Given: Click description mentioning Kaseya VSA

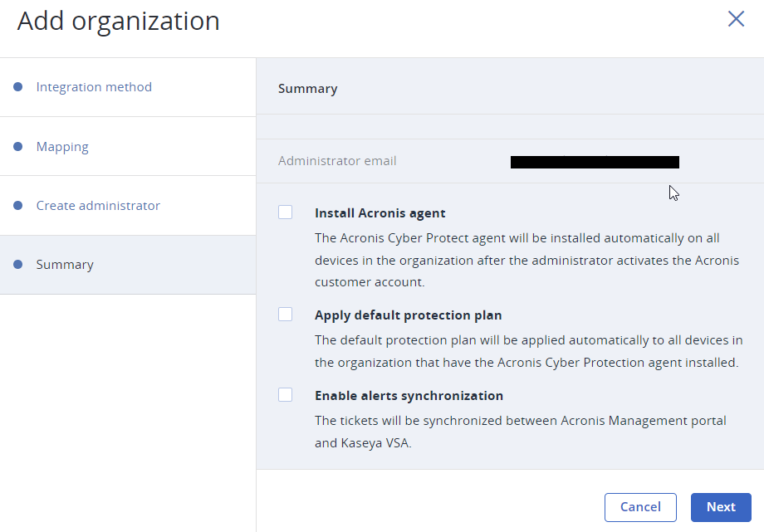Looking at the screenshot, I should click(x=521, y=432).
